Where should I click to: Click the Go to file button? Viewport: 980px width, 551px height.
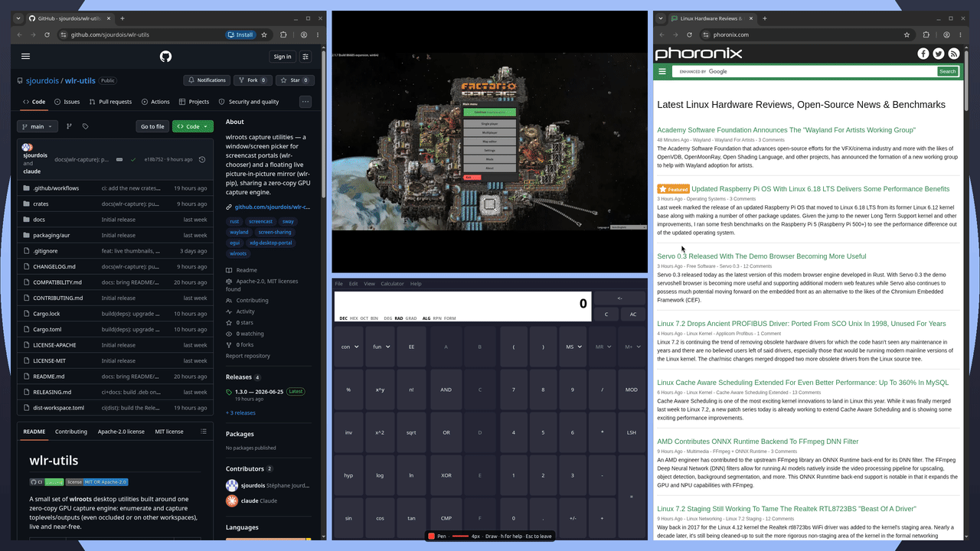(x=152, y=126)
